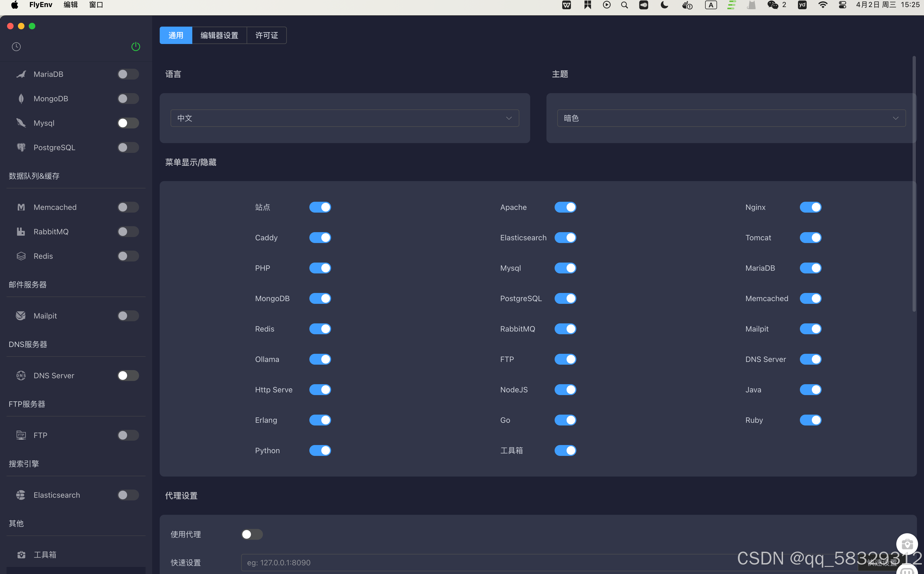924x574 pixels.
Task: Open the 编辑 menu in menu bar
Action: tap(70, 5)
